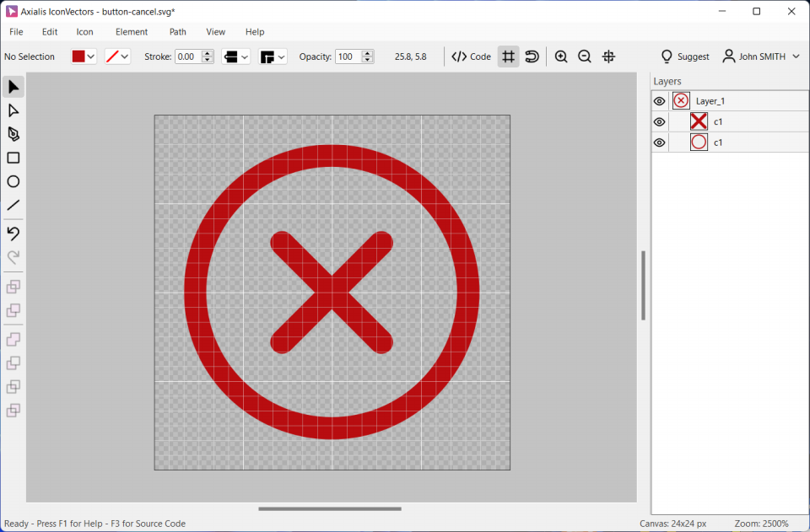Open the John SMITH account dropdown
This screenshot has width=810, height=532.
(x=796, y=56)
